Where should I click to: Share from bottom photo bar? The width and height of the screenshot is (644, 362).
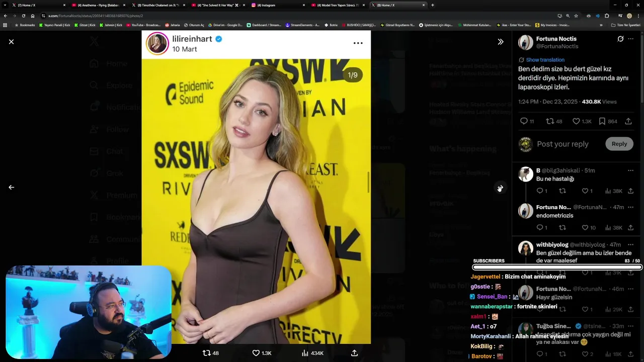[x=354, y=353]
